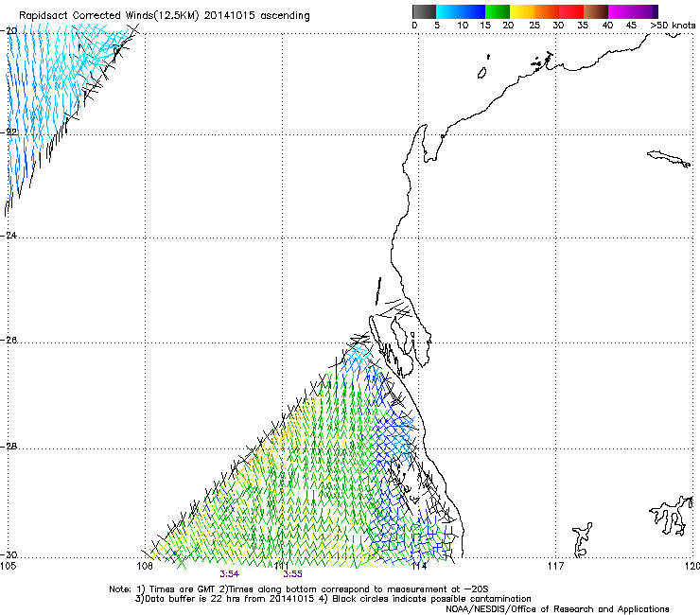Click the '5' tick label in the legend
Image resolution: width=700 pixels, height=615 pixels.
pos(437,26)
